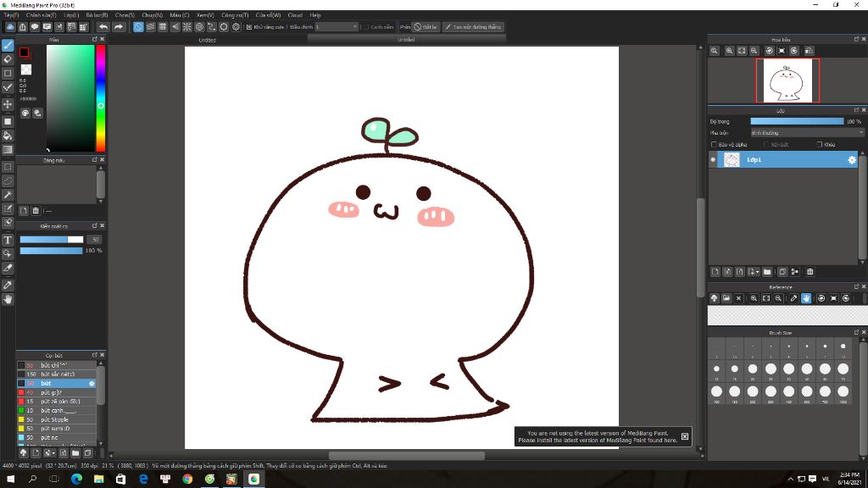Image resolution: width=868 pixels, height=488 pixels.
Task: Show hidden system tray icons chevron
Action: coord(791,480)
